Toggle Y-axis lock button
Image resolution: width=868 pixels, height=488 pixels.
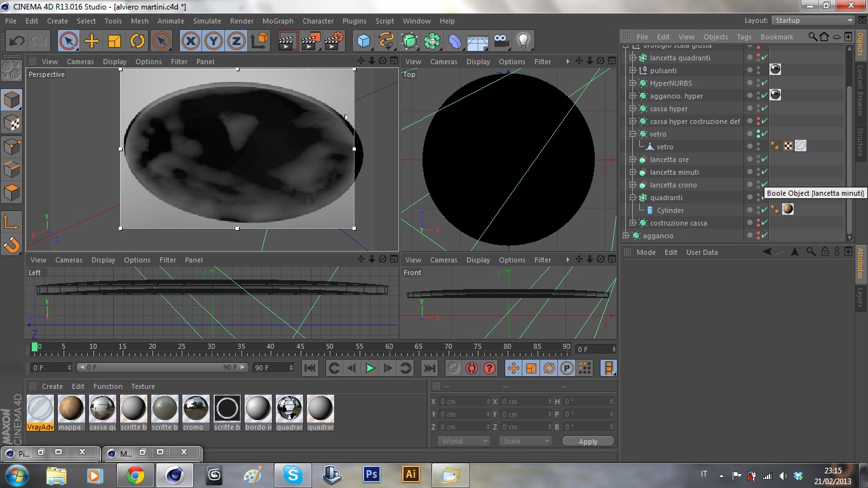(x=214, y=41)
